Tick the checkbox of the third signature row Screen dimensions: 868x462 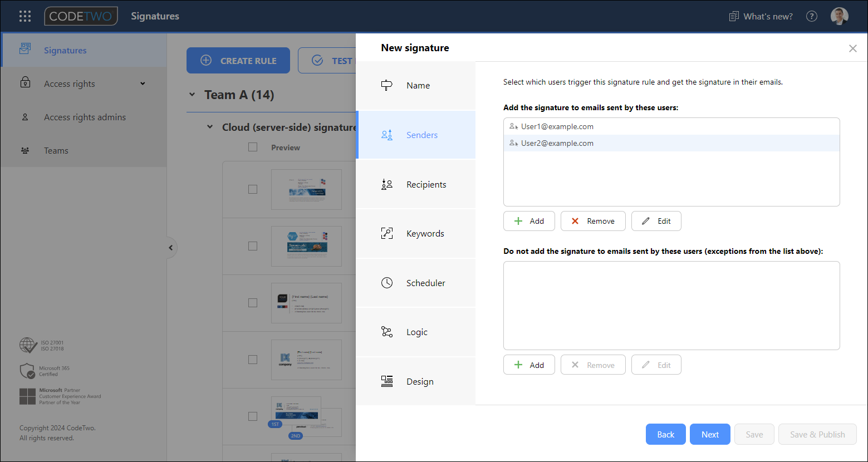253,303
